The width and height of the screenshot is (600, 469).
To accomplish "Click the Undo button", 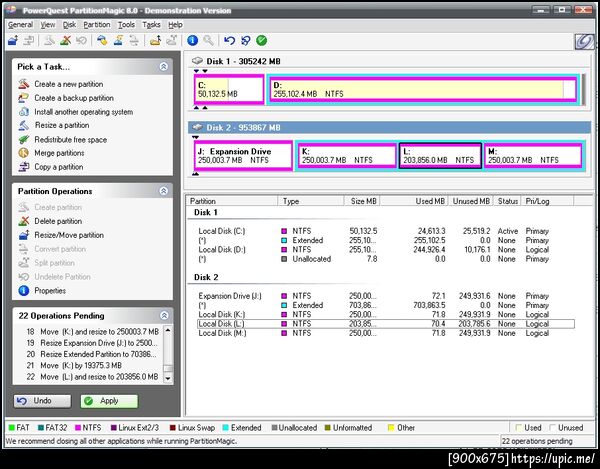I will (42, 401).
